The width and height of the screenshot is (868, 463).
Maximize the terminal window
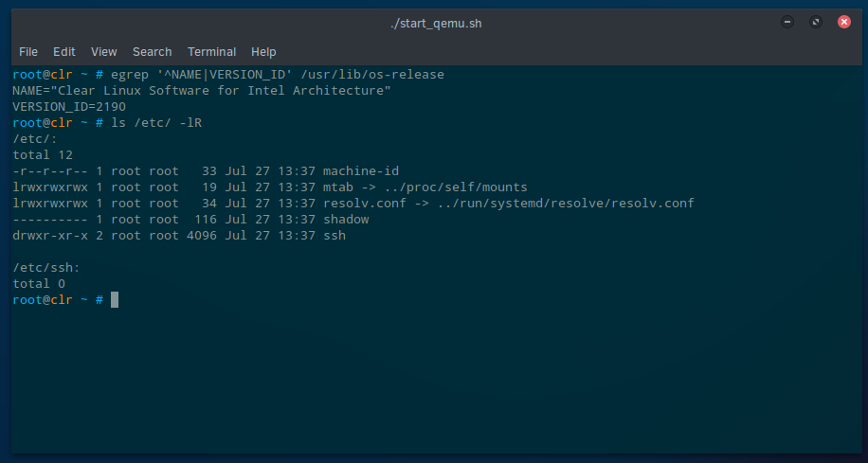pos(814,22)
